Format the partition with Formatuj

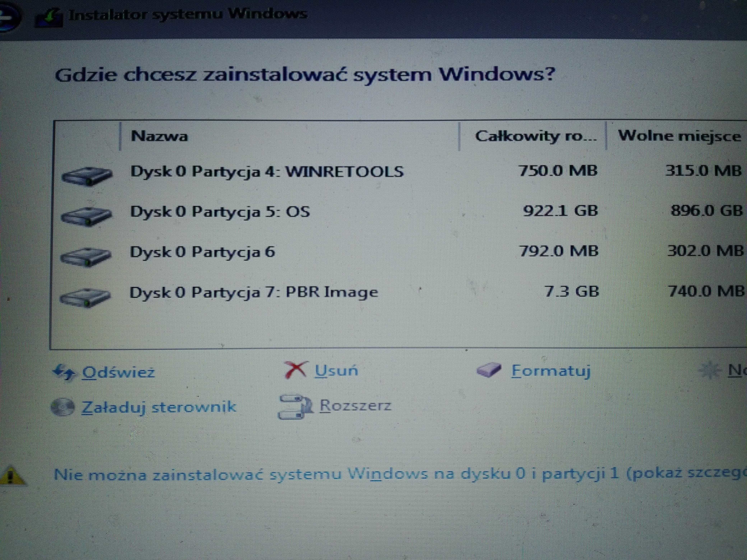(551, 371)
